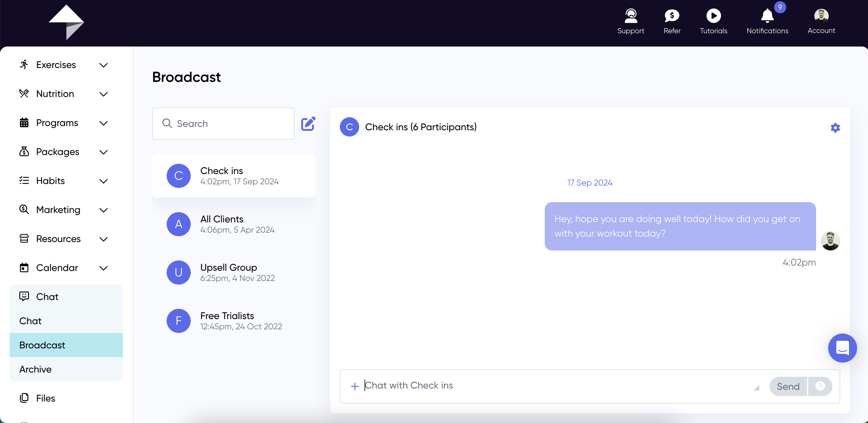
Task: Compose a new broadcast with pencil icon
Action: (x=308, y=124)
